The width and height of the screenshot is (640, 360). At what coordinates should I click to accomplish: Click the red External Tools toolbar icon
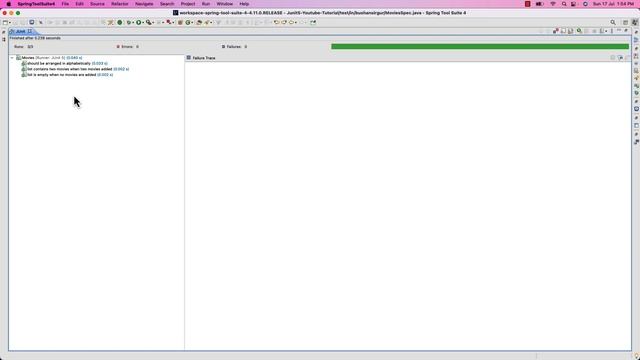(168, 22)
